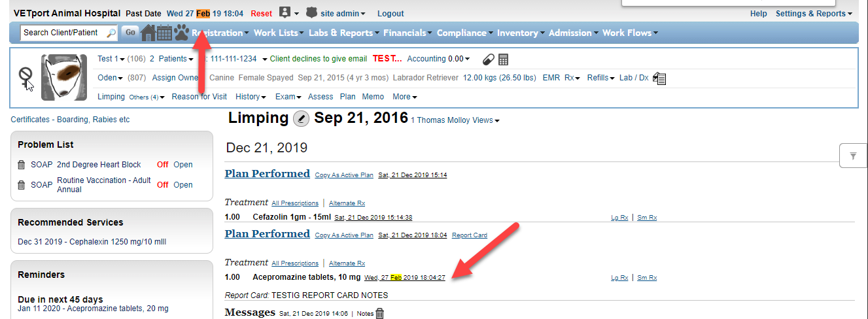868x319 pixels.
Task: Open the Labs & Reports menu
Action: point(344,33)
